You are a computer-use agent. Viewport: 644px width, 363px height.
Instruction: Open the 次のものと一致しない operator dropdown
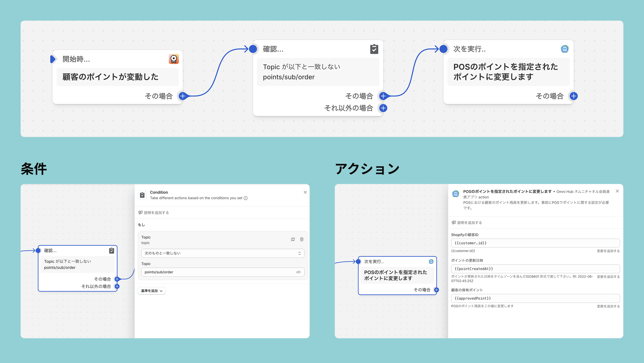pos(223,253)
